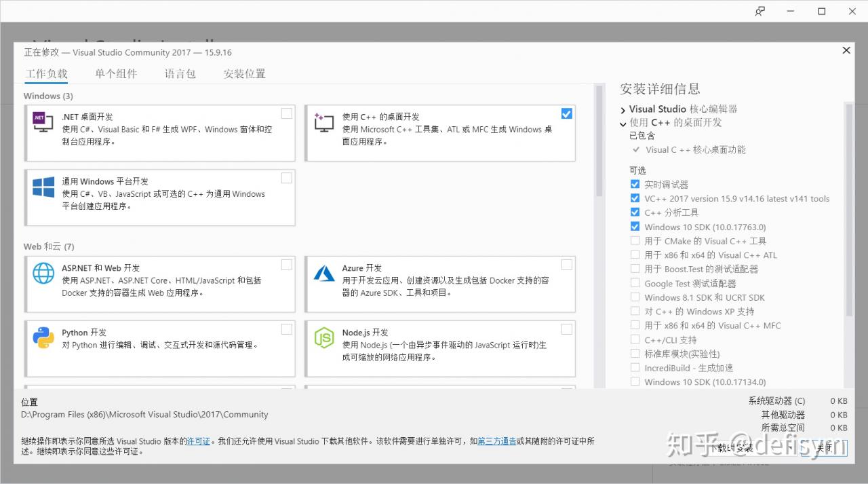This screenshot has height=484, width=868.
Task: Switch to the 单个组件 tab
Action: pos(116,74)
